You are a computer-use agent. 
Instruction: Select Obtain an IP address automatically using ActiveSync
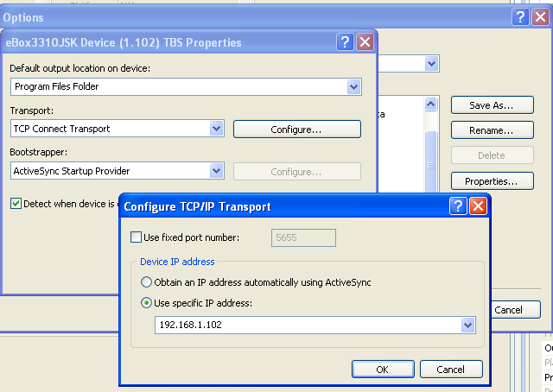pos(146,282)
